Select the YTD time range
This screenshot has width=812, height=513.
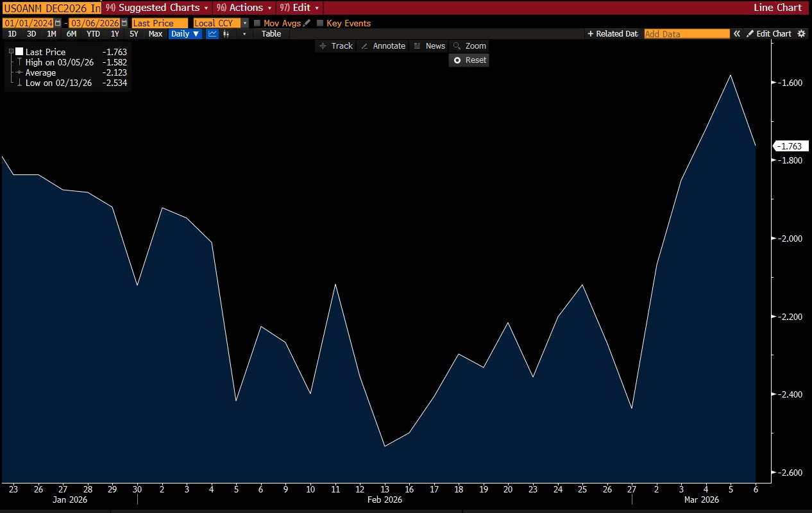pos(93,34)
